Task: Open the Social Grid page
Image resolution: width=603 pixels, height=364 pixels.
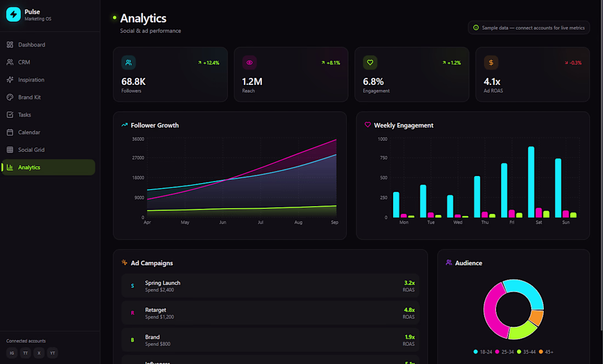Action: click(48, 150)
